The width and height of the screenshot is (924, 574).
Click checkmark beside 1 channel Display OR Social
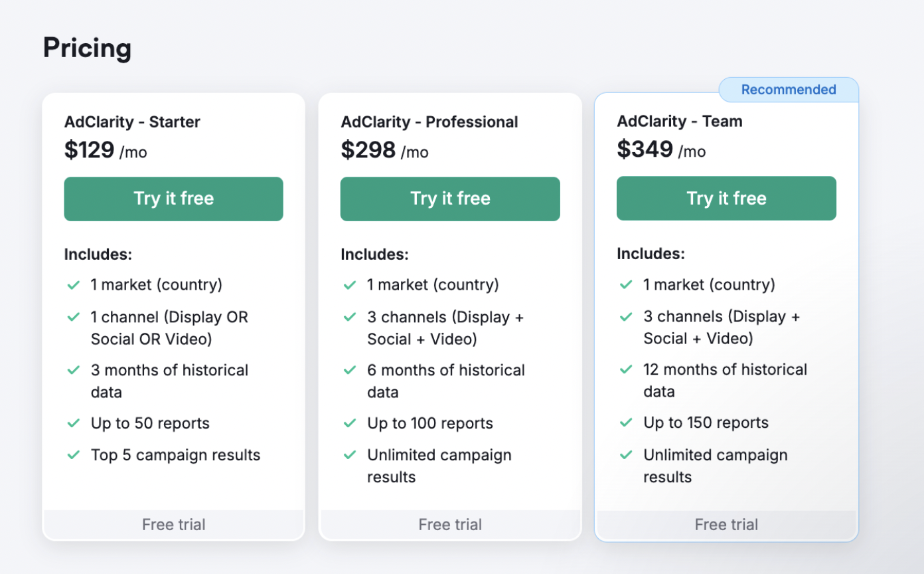tap(73, 317)
